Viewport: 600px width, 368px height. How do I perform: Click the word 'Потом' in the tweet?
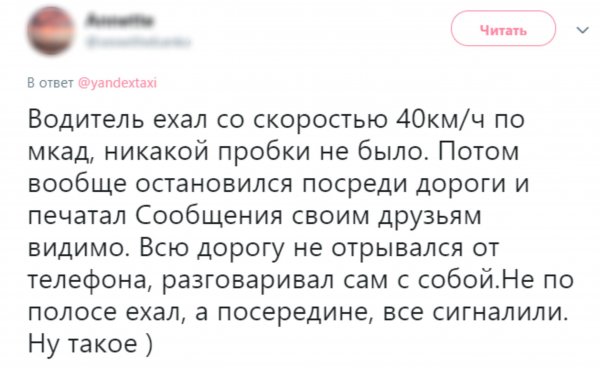pos(478,151)
